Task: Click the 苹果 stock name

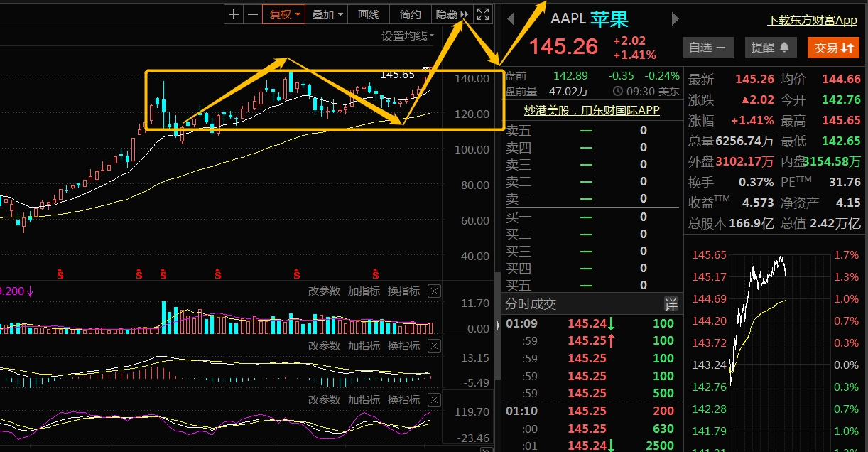Action: pos(609,18)
